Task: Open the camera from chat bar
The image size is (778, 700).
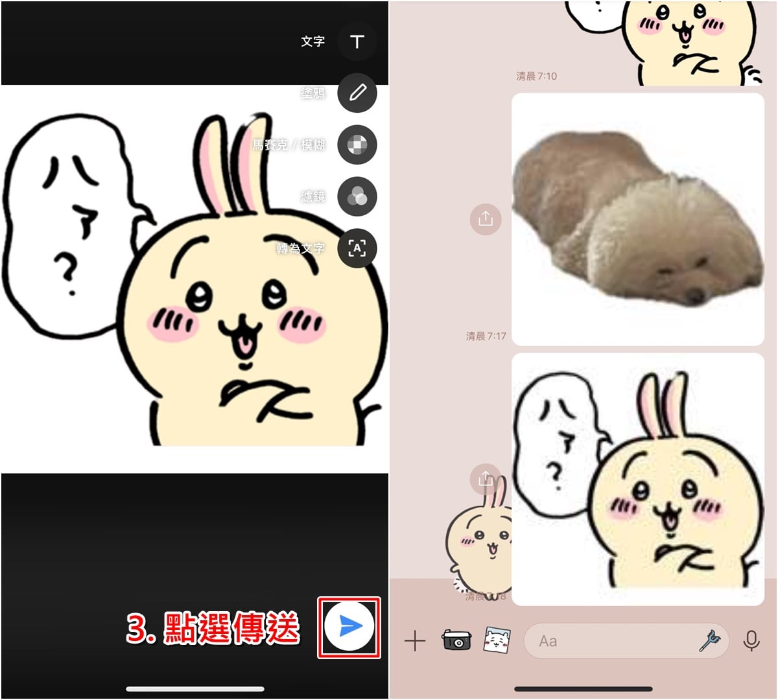Action: [x=456, y=640]
